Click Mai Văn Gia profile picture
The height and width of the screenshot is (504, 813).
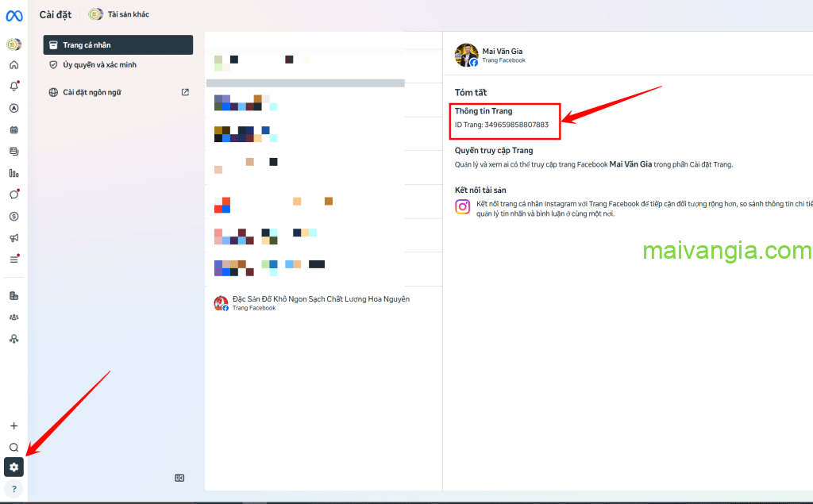[466, 56]
